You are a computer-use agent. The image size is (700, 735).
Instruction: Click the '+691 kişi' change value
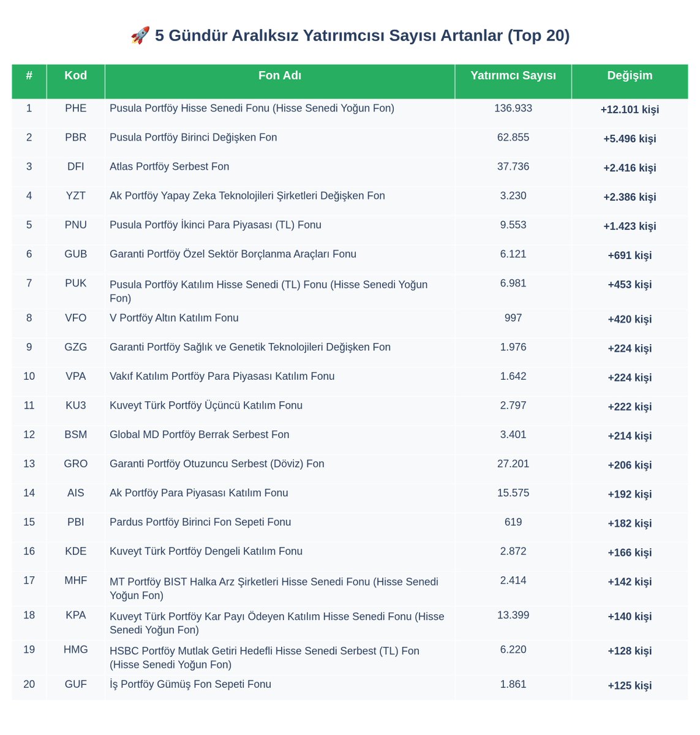tap(630, 255)
